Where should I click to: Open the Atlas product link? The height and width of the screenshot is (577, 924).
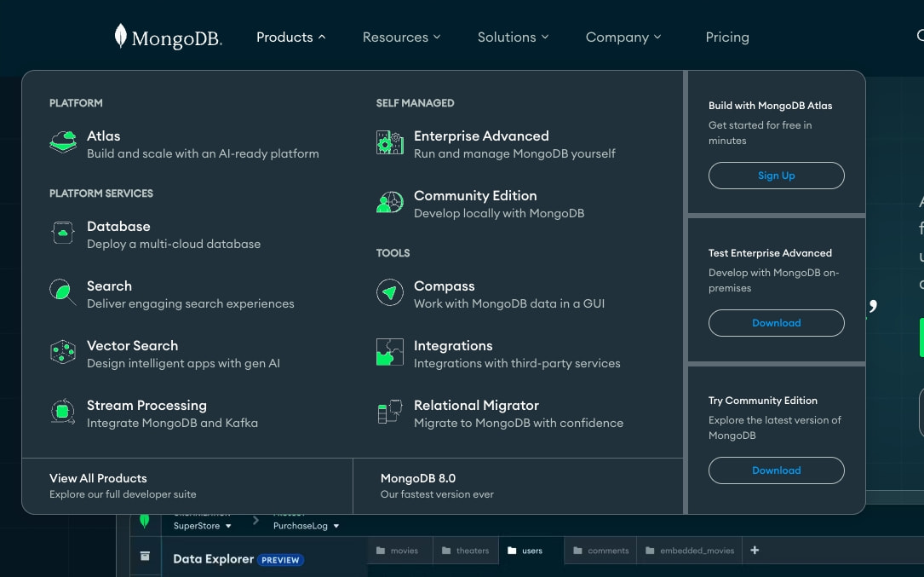104,136
